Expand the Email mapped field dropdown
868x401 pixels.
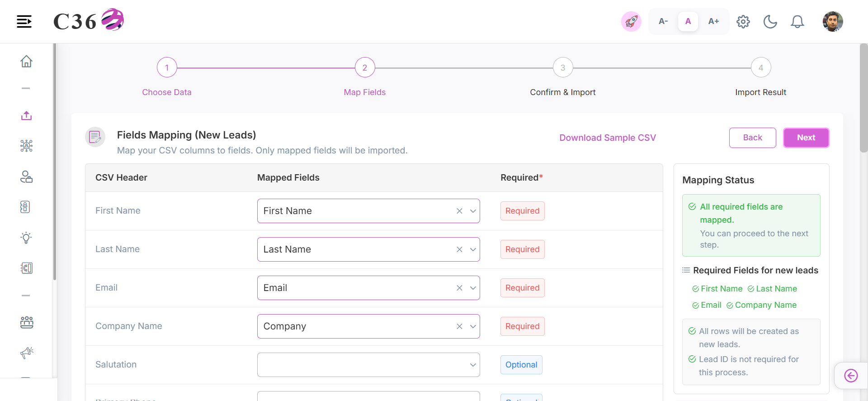tap(473, 288)
